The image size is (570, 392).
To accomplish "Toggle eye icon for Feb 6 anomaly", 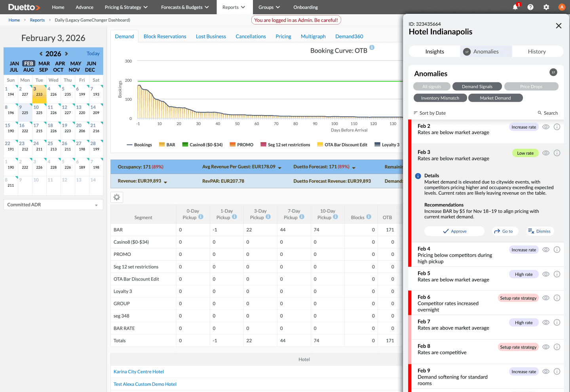I will coord(546,298).
